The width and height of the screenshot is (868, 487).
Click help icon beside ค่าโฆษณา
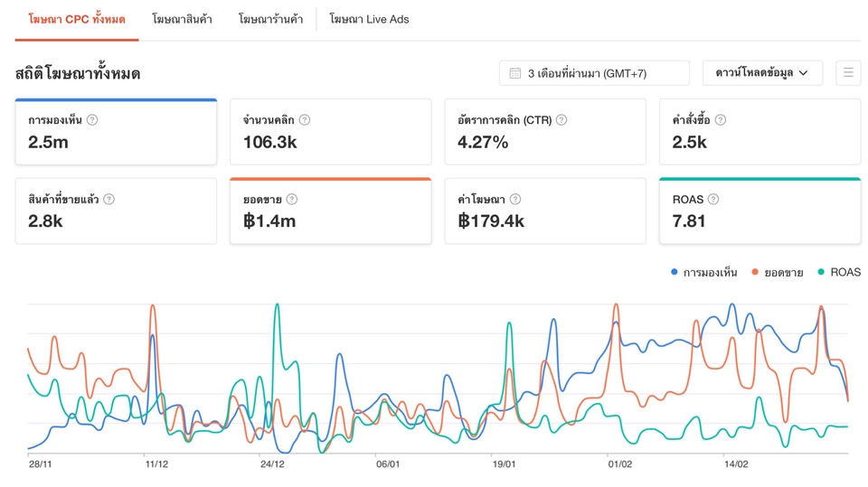click(x=515, y=200)
